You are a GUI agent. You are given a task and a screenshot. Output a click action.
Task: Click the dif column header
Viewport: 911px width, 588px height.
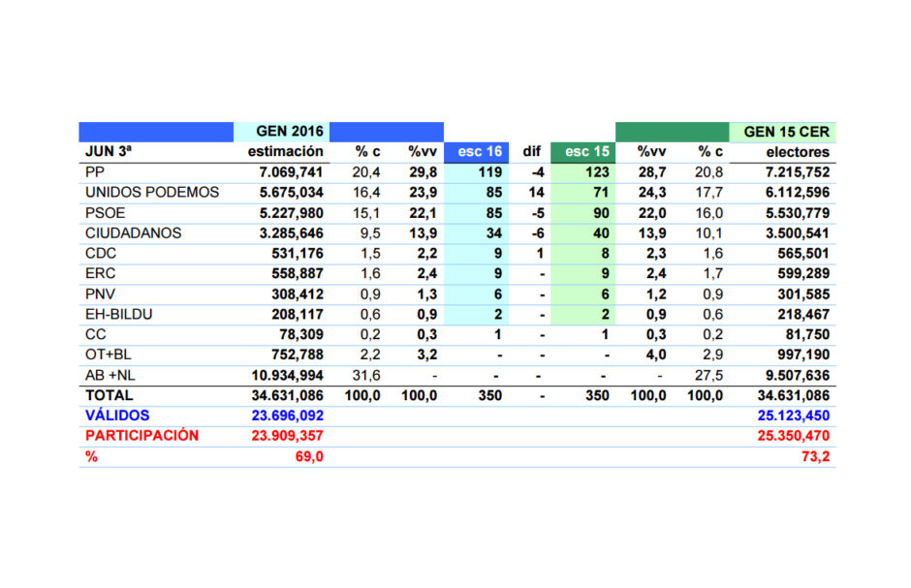[x=532, y=151]
